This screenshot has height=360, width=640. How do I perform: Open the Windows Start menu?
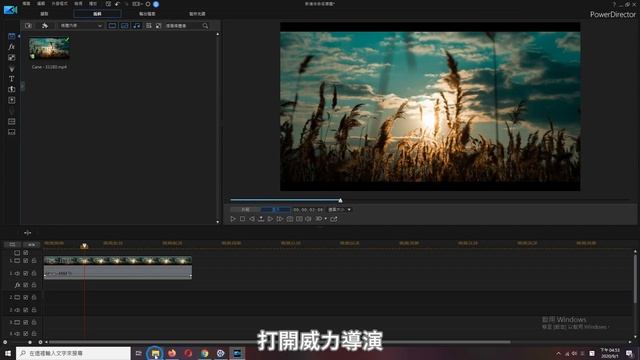(x=8, y=353)
